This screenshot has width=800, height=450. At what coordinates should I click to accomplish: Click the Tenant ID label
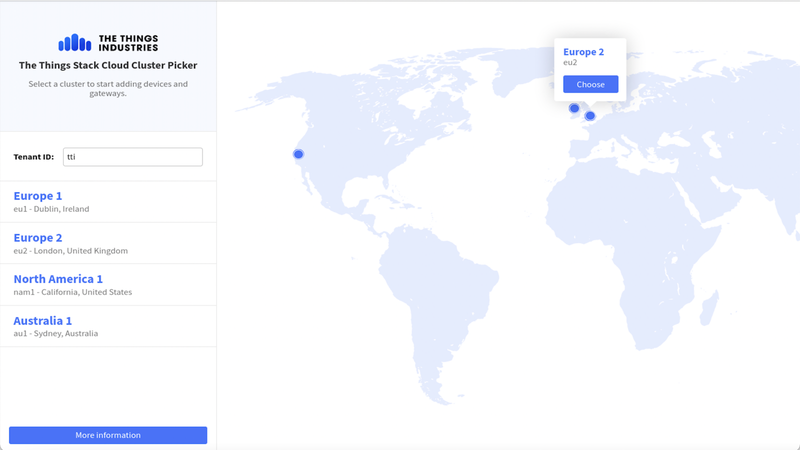(34, 157)
